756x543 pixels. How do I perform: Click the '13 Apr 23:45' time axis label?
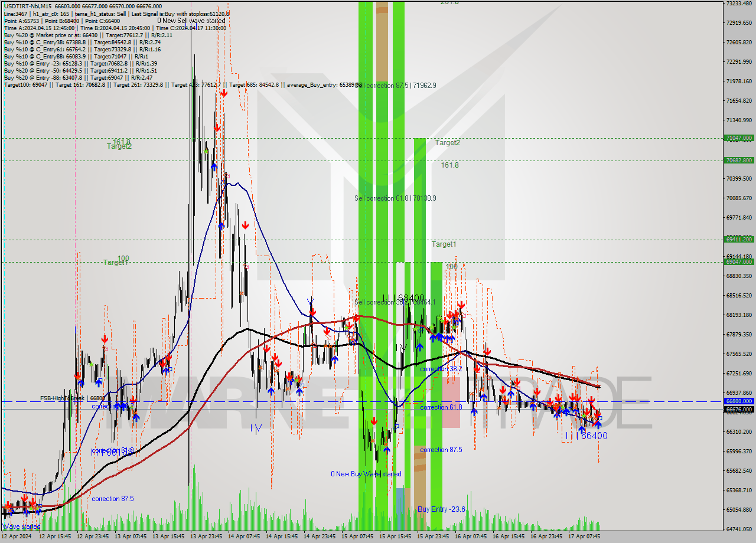[207, 537]
